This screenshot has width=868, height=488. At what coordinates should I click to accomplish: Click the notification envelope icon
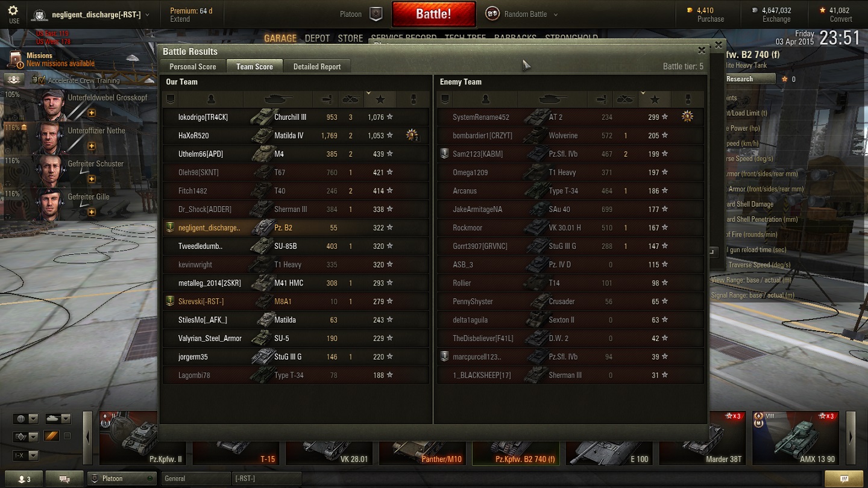852,479
